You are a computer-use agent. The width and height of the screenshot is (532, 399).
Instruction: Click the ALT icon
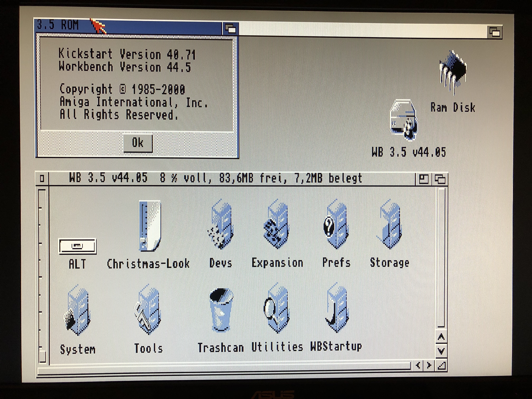tap(77, 246)
